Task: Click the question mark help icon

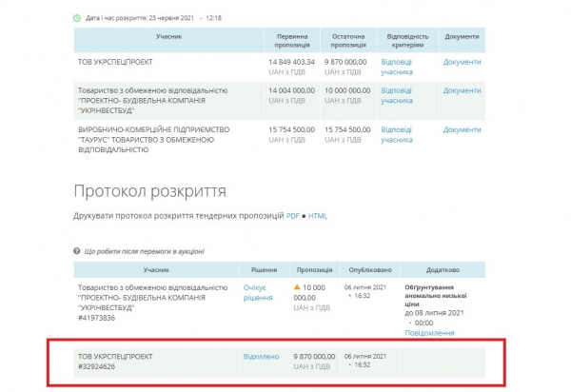Action: (77, 251)
